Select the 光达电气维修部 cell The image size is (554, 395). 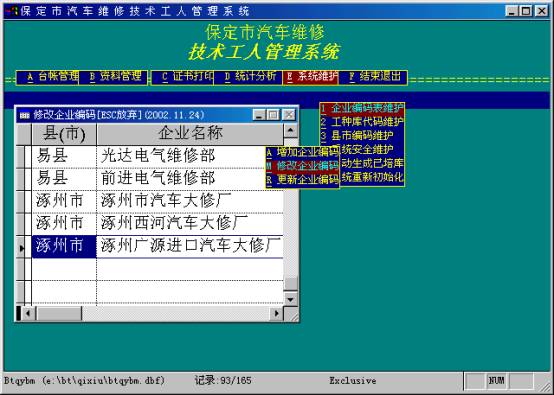coord(190,156)
